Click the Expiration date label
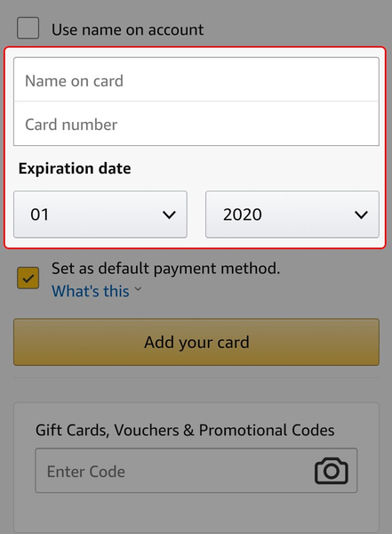 [75, 168]
